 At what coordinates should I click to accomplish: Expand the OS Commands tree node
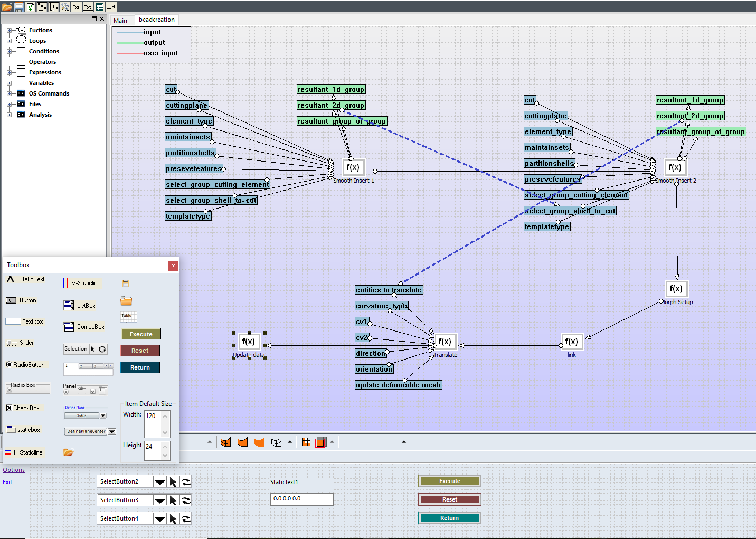click(x=9, y=93)
